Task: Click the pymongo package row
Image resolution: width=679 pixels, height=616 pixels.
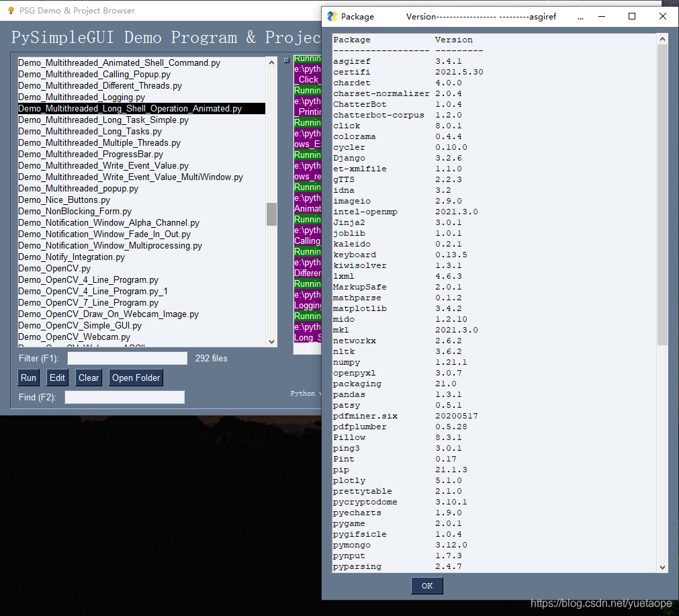Action: click(x=400, y=545)
